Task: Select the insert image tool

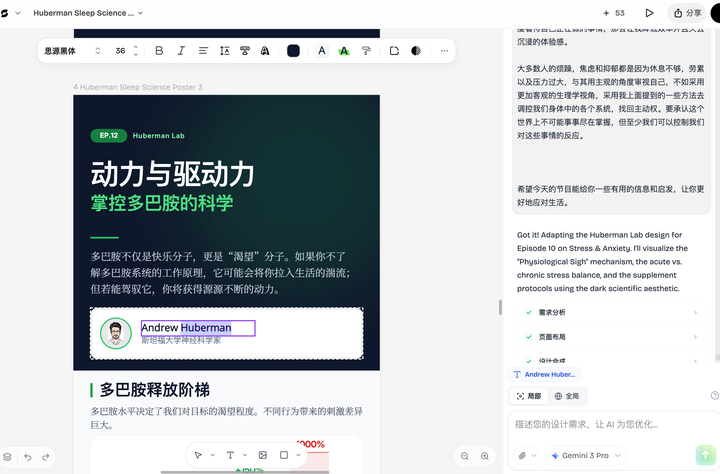Action: coord(263,455)
